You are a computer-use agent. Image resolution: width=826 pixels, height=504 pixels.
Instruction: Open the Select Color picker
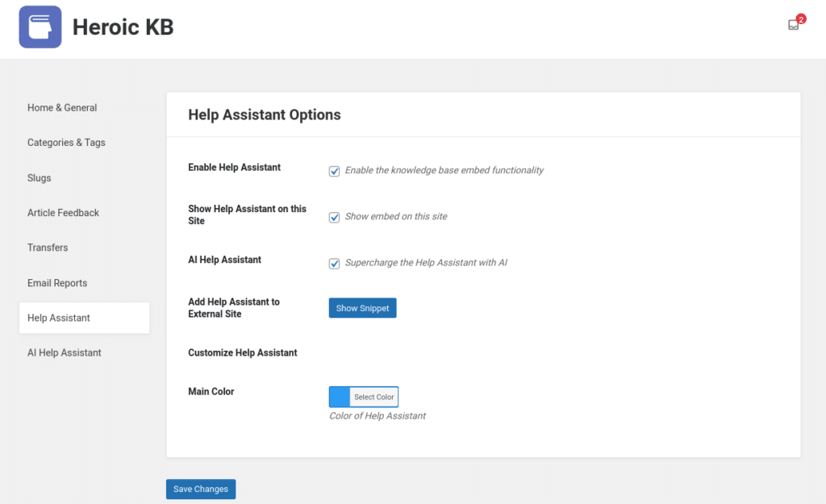click(x=372, y=396)
